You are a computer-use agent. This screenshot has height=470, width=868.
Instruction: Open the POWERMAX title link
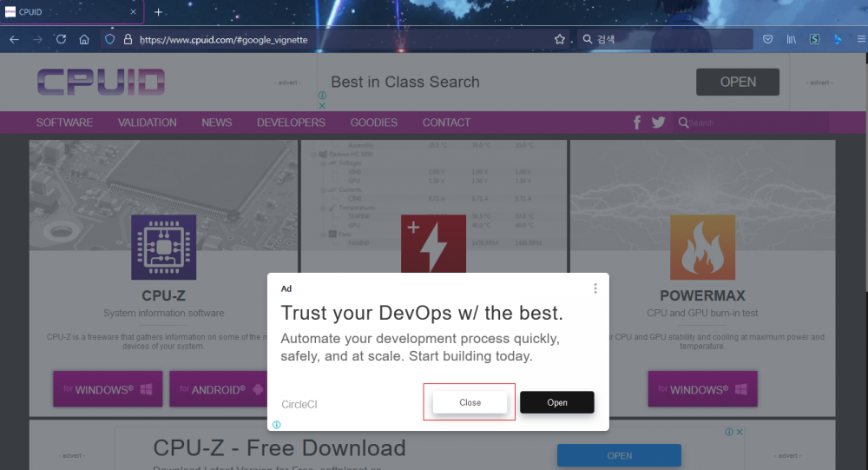point(702,295)
